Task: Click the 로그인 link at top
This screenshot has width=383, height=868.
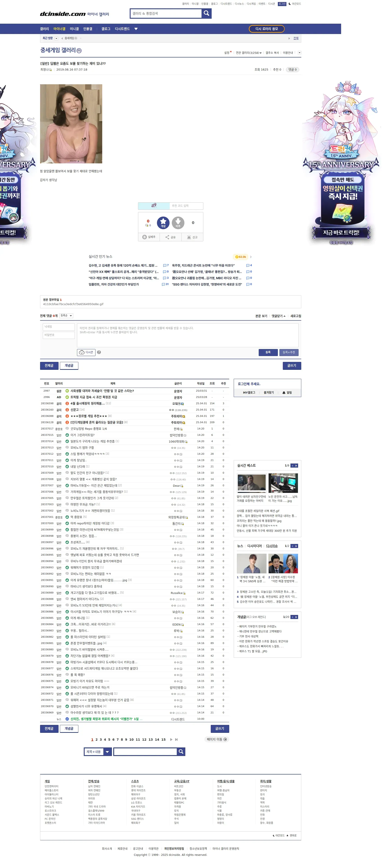Action: (282, 4)
